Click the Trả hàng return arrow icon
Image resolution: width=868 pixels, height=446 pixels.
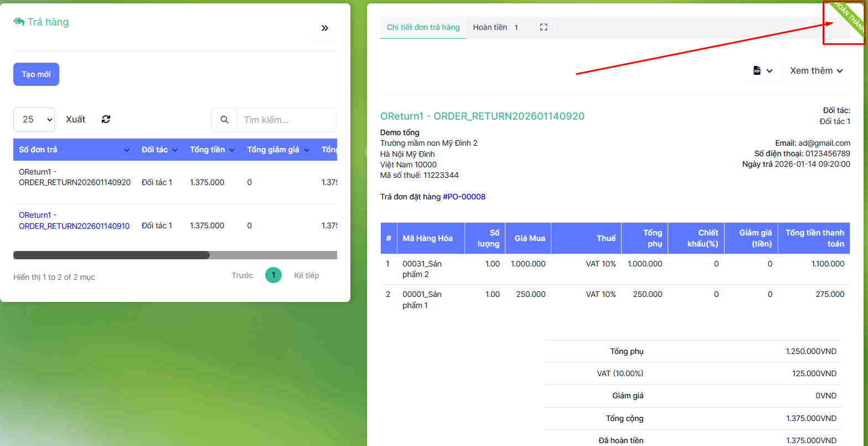click(19, 22)
